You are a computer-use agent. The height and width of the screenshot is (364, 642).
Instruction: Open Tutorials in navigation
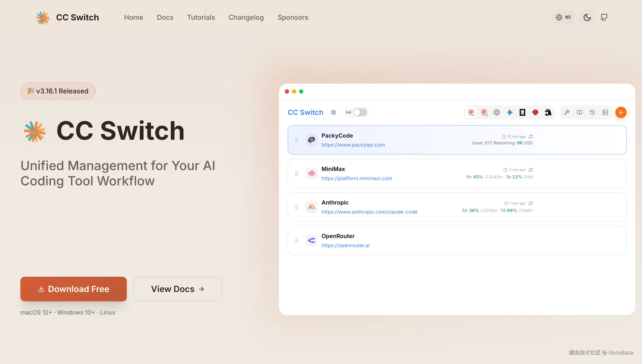(x=201, y=17)
